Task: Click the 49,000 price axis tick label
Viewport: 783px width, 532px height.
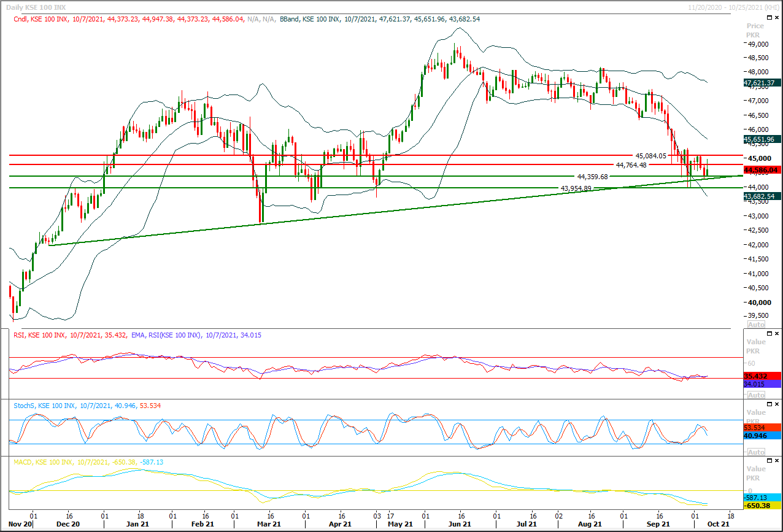Action: click(757, 44)
